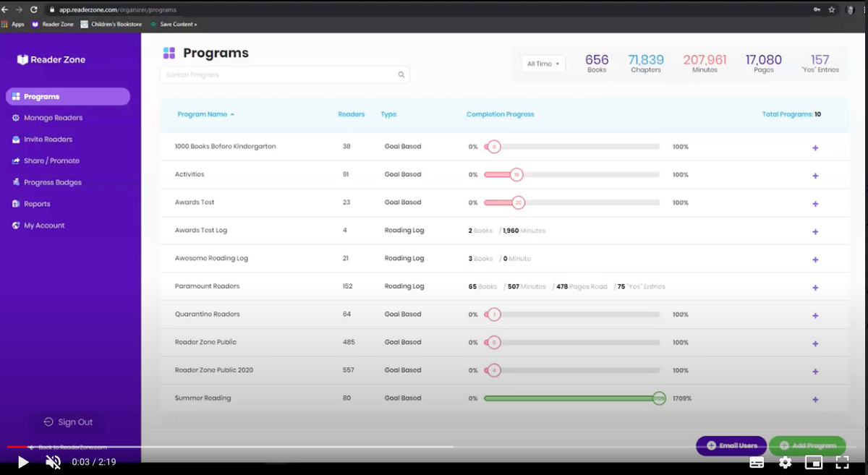This screenshot has height=475, width=868.
Task: Expand the Summer Reading row plus
Action: pyautogui.click(x=815, y=400)
